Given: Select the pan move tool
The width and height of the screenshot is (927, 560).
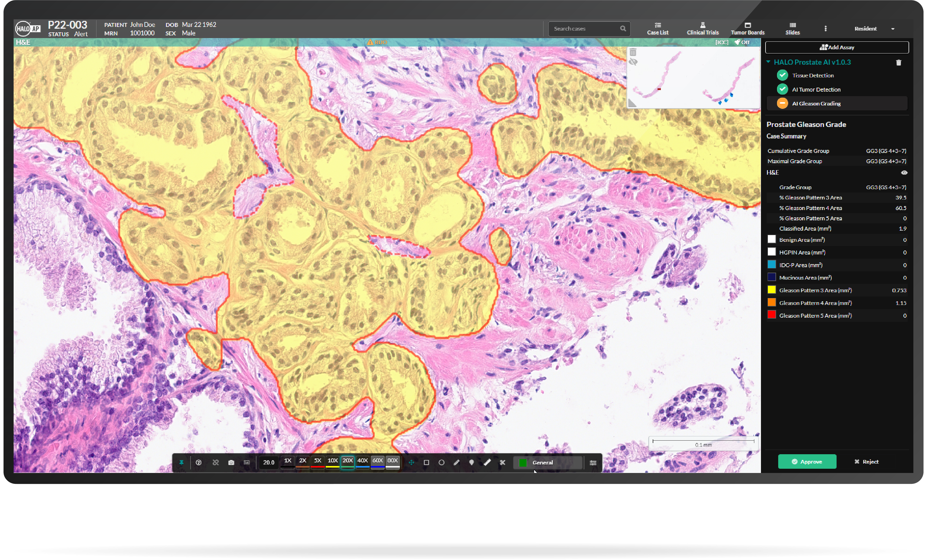Looking at the screenshot, I should [411, 462].
